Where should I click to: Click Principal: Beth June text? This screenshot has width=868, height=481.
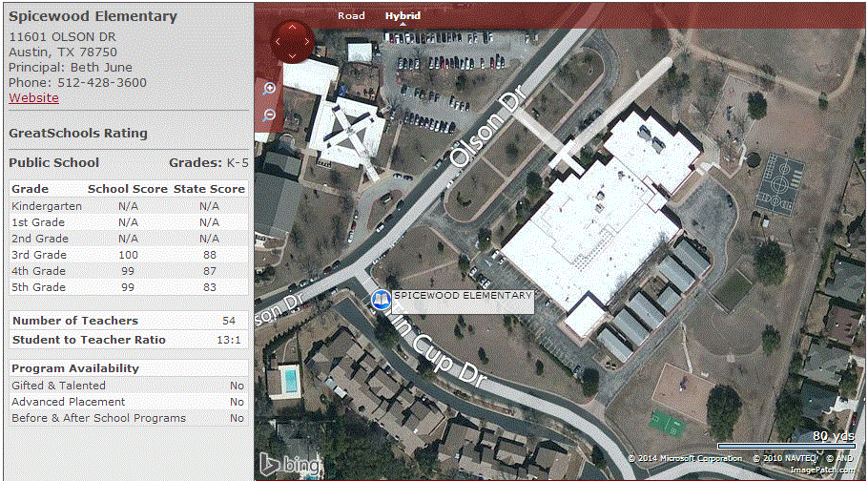(71, 68)
